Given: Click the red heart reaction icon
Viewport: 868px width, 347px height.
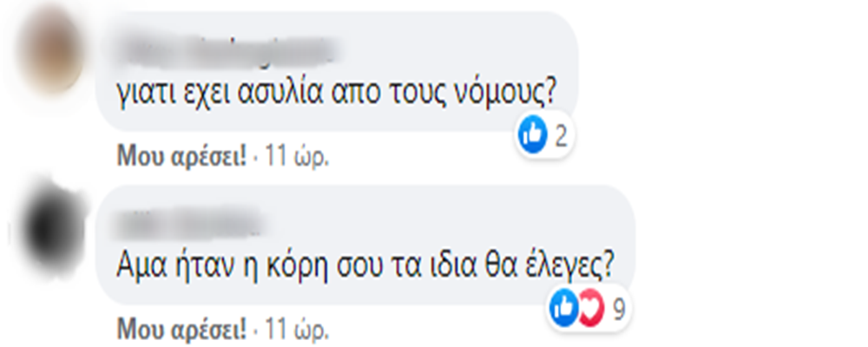Looking at the screenshot, I should click(x=590, y=308).
